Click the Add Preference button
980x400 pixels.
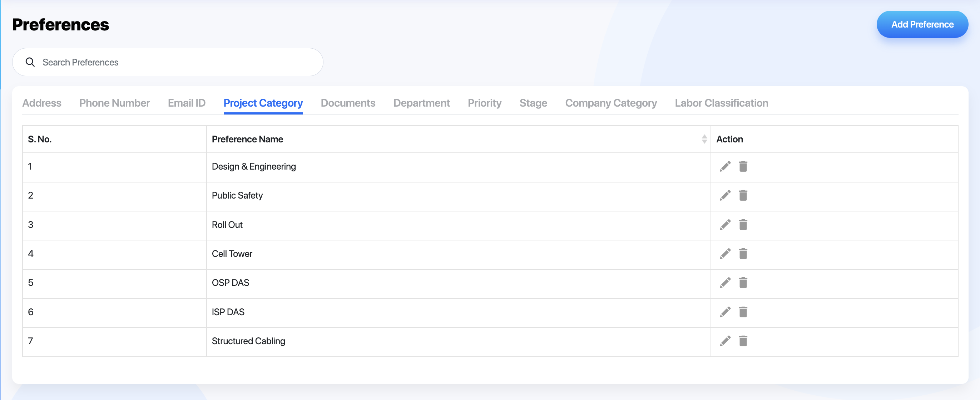(x=922, y=24)
